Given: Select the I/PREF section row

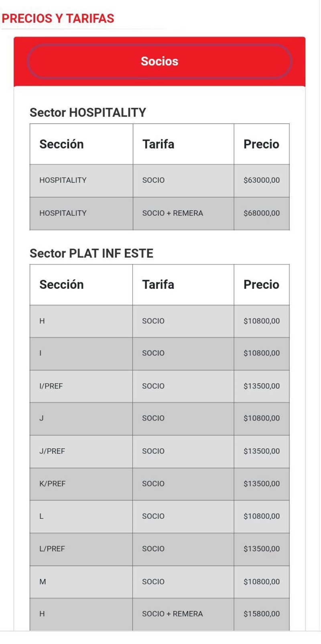Looking at the screenshot, I should 159,386.
